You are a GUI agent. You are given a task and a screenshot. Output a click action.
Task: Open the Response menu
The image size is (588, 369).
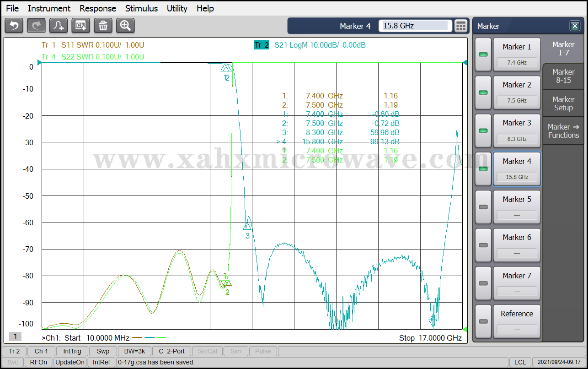click(97, 8)
